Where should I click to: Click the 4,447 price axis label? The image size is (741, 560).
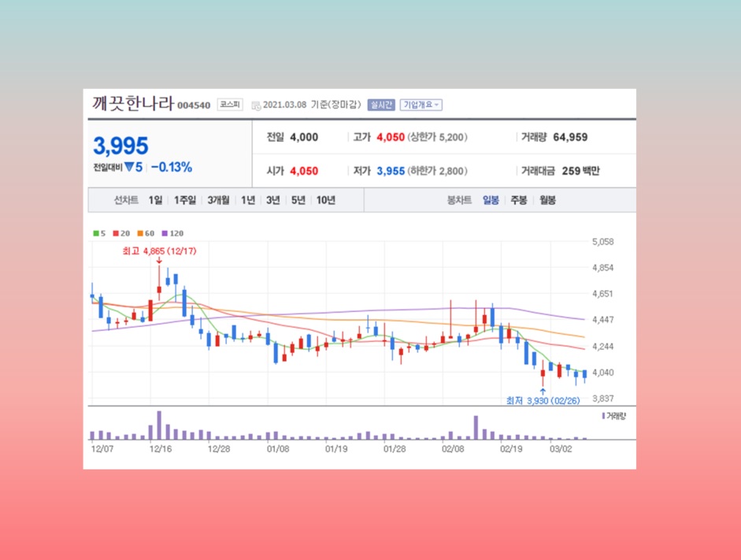click(x=603, y=320)
